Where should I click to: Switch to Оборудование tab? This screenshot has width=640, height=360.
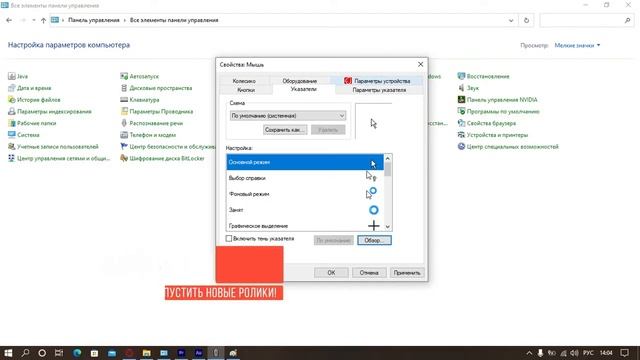[x=300, y=81]
